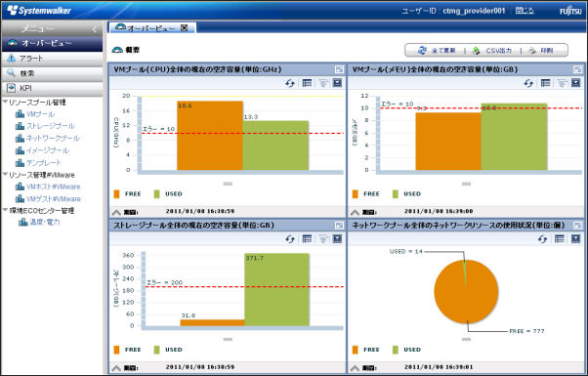Open the アラート menu item
Viewport: 588px width, 376px height.
click(52, 59)
